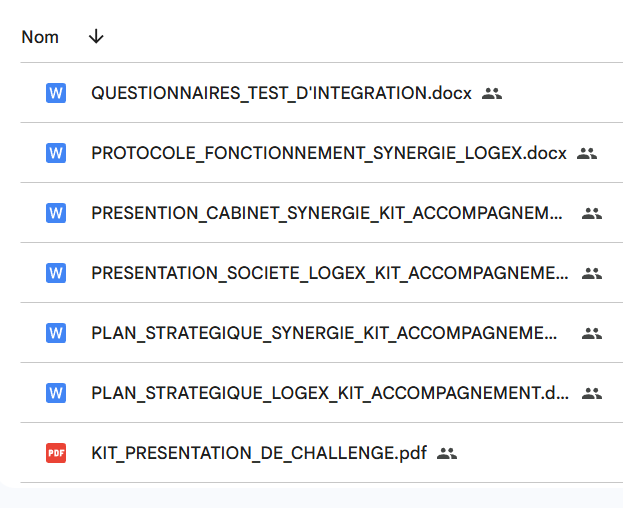Click shared-people icon next to QUESTIONNAIRES_TEST_D'INTEGRATION.docx
This screenshot has width=623, height=508.
491,93
